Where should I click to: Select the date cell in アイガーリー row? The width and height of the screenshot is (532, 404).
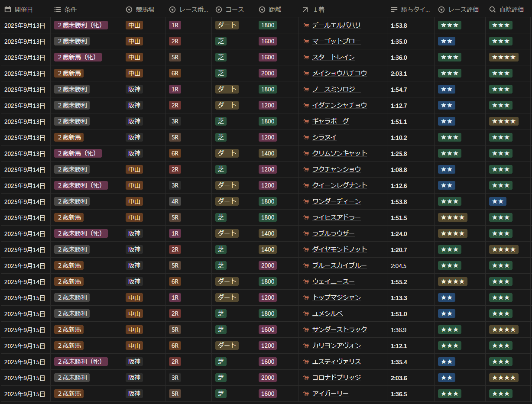25,394
